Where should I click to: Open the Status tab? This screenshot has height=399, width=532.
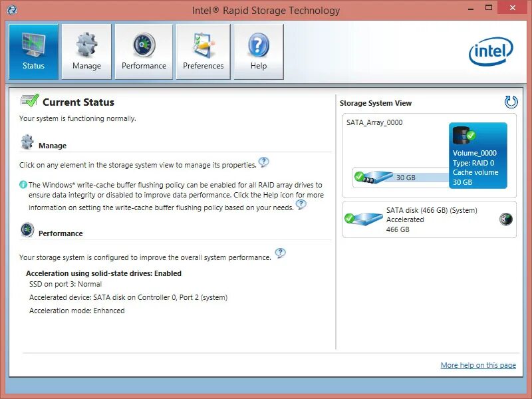pyautogui.click(x=33, y=52)
